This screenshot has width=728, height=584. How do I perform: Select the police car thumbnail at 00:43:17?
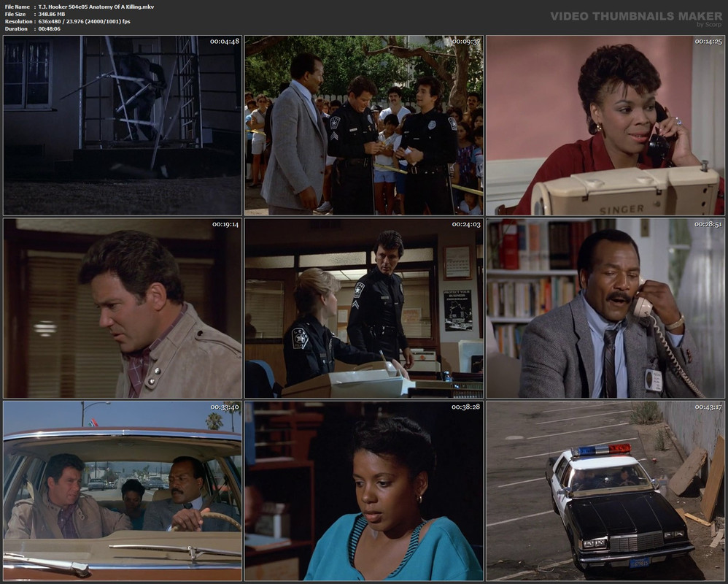605,491
